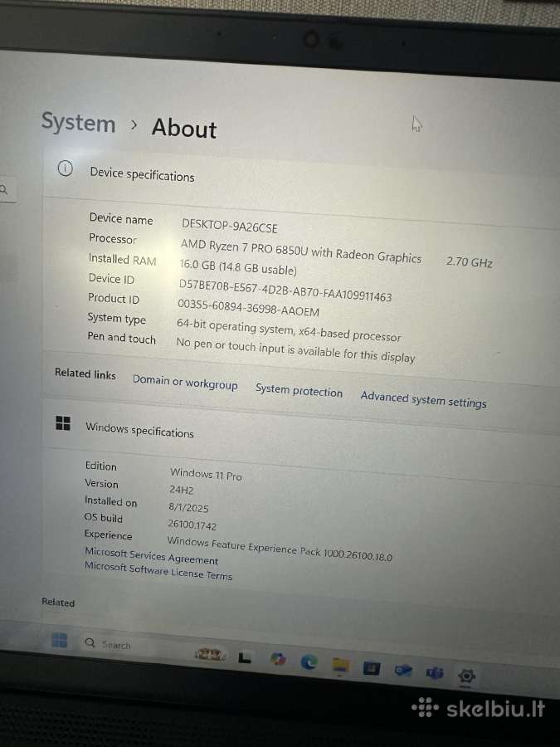Click the sidebar search magnifier icon
The image size is (560, 747).
click(4, 190)
